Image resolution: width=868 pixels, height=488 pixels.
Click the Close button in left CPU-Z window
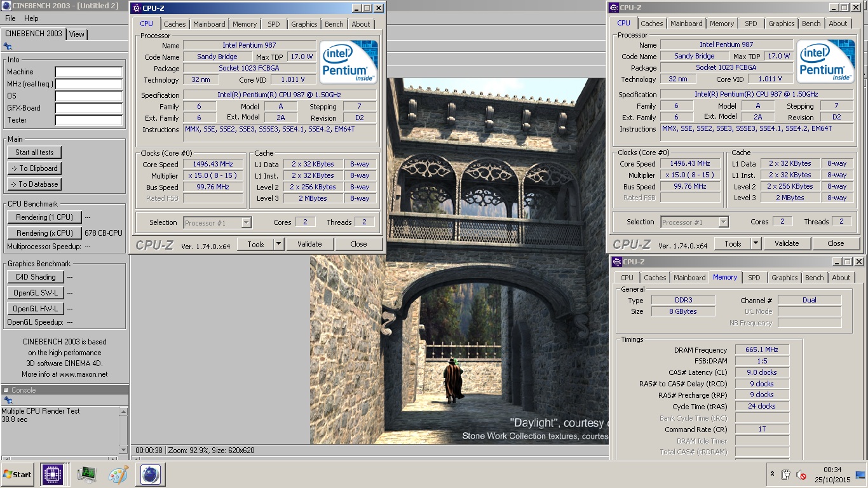pyautogui.click(x=358, y=244)
